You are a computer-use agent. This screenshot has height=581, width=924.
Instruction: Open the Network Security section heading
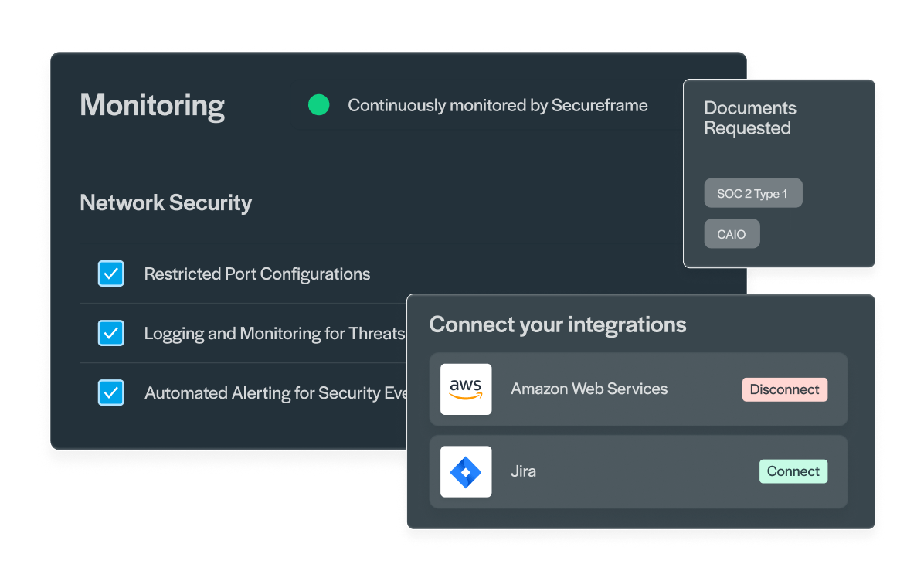(x=166, y=202)
